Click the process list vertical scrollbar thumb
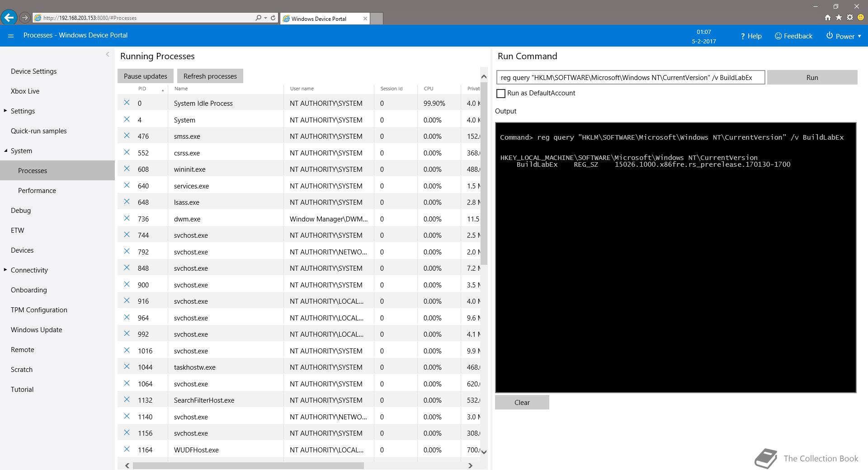Image resolution: width=868 pixels, height=470 pixels. point(484,173)
